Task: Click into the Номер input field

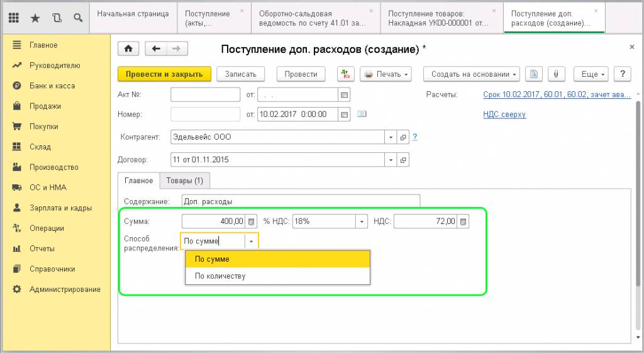Action: [206, 115]
